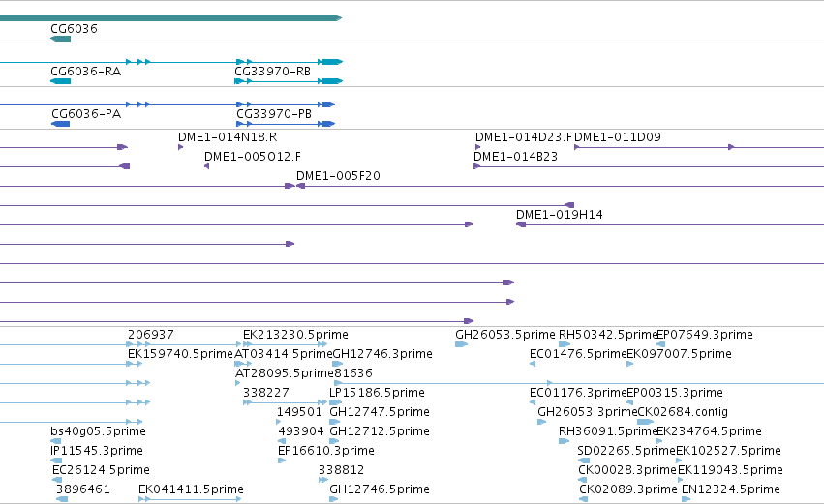
Task: Click the DME1-005O12.F feature label
Action: (x=253, y=157)
